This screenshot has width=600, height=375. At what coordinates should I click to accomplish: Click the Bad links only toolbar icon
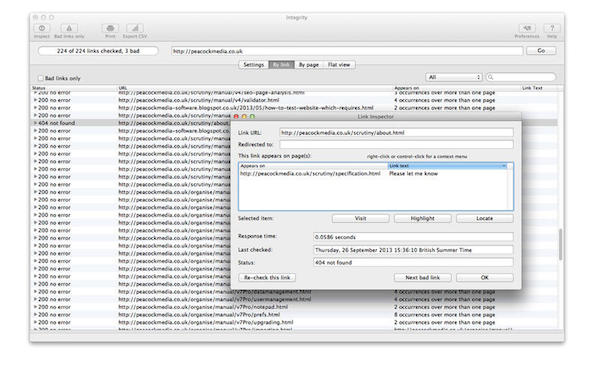point(69,28)
